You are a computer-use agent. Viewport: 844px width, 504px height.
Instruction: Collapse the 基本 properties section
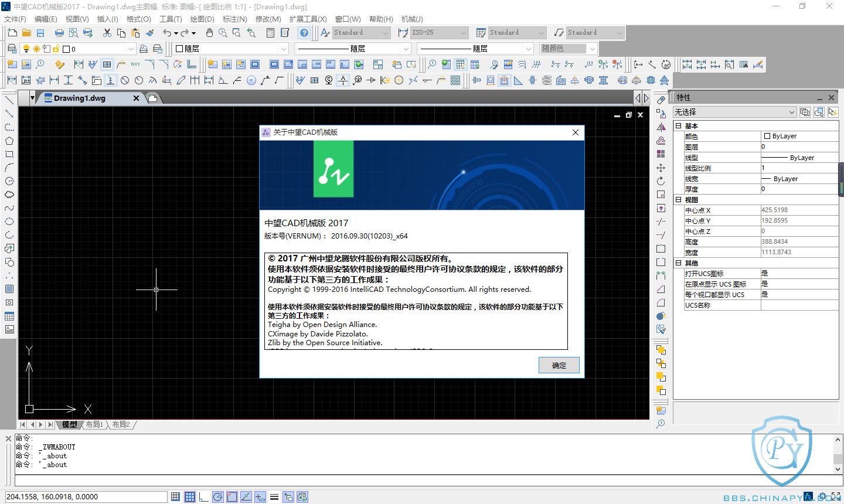pyautogui.click(x=679, y=126)
